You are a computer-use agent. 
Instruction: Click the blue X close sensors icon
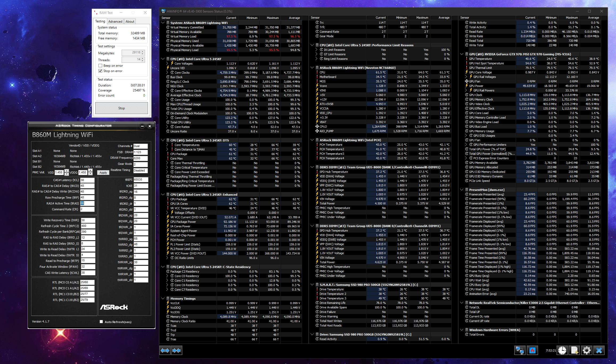pos(599,350)
